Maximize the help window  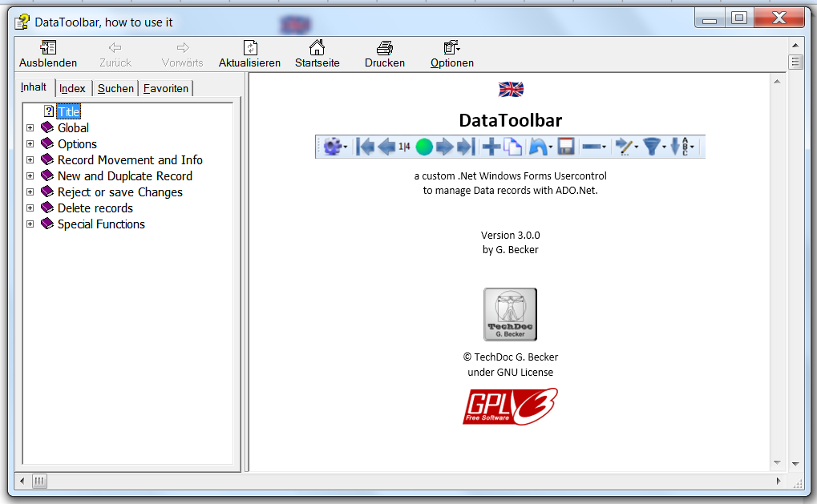[x=739, y=18]
